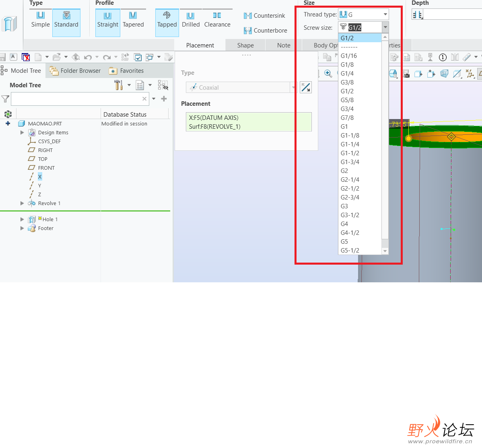Select G1-1/4 screw size

pyautogui.click(x=360, y=144)
